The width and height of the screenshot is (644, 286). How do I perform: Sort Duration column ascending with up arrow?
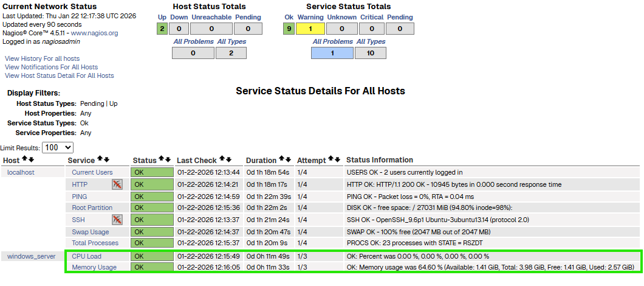[x=281, y=159]
